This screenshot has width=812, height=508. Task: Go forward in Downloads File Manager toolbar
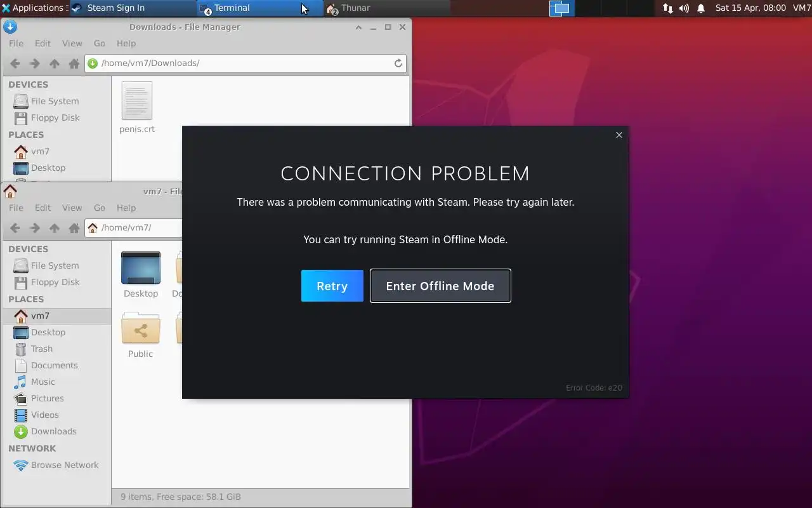35,63
